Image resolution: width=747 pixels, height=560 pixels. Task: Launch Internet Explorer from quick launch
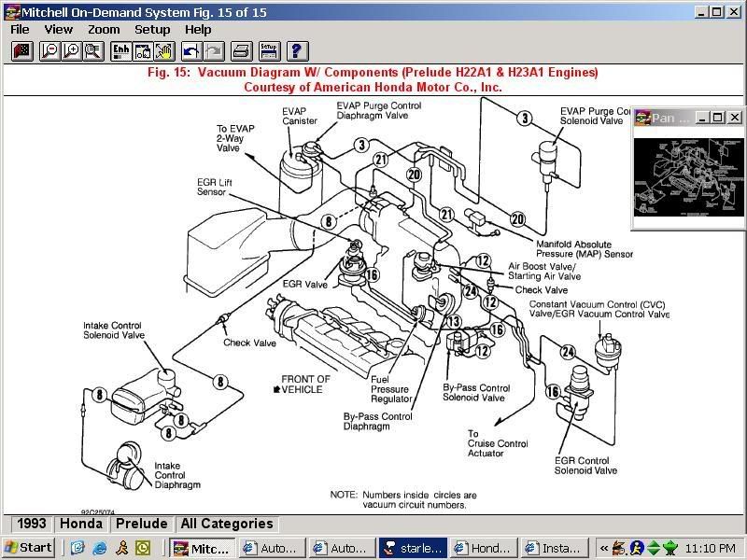100,548
